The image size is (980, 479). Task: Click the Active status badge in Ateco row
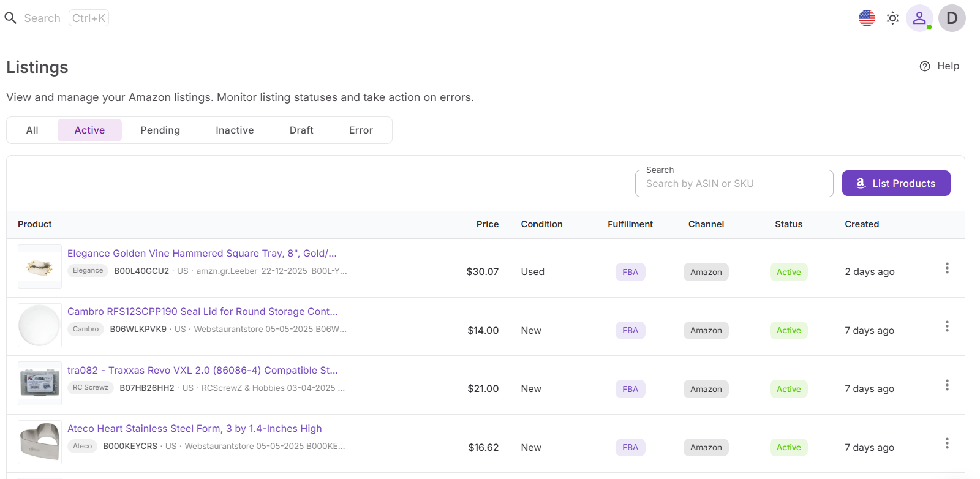tap(789, 447)
